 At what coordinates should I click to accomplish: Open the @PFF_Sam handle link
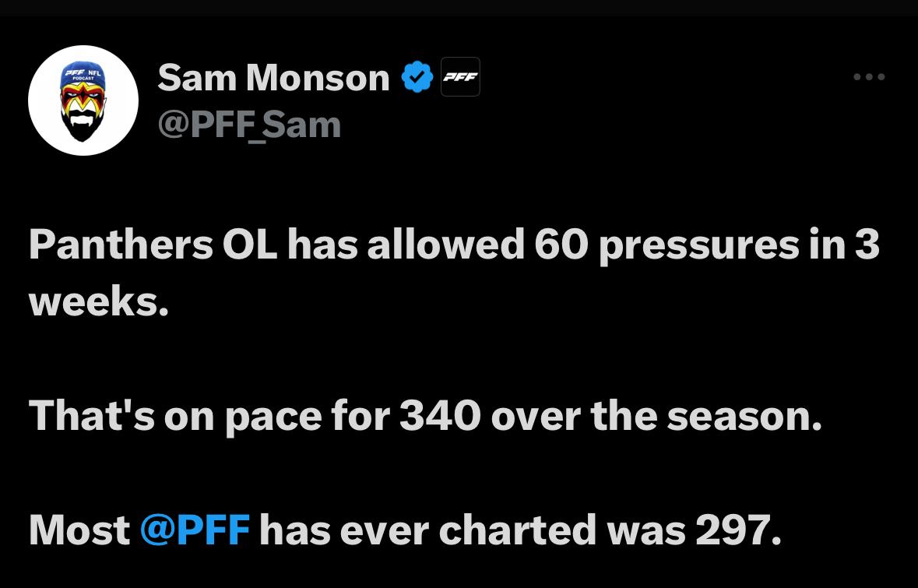click(249, 125)
